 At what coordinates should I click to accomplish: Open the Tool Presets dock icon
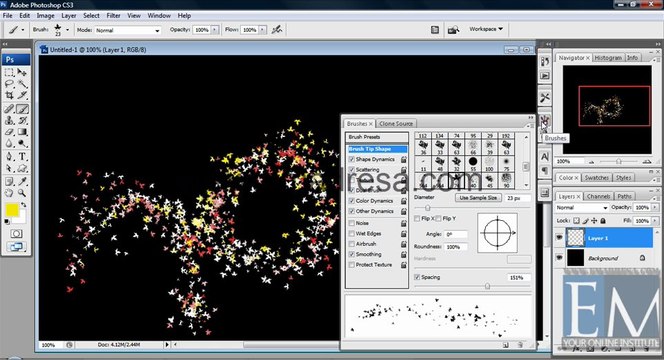(x=545, y=98)
